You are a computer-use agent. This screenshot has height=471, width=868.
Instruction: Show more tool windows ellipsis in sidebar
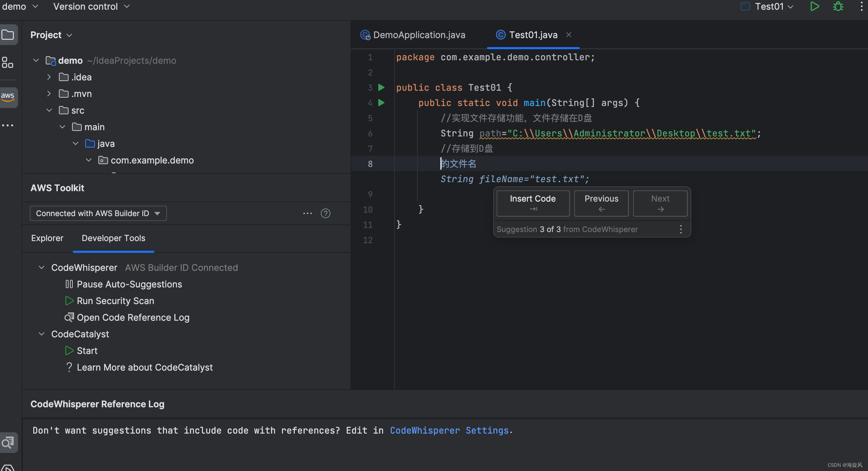pyautogui.click(x=8, y=125)
